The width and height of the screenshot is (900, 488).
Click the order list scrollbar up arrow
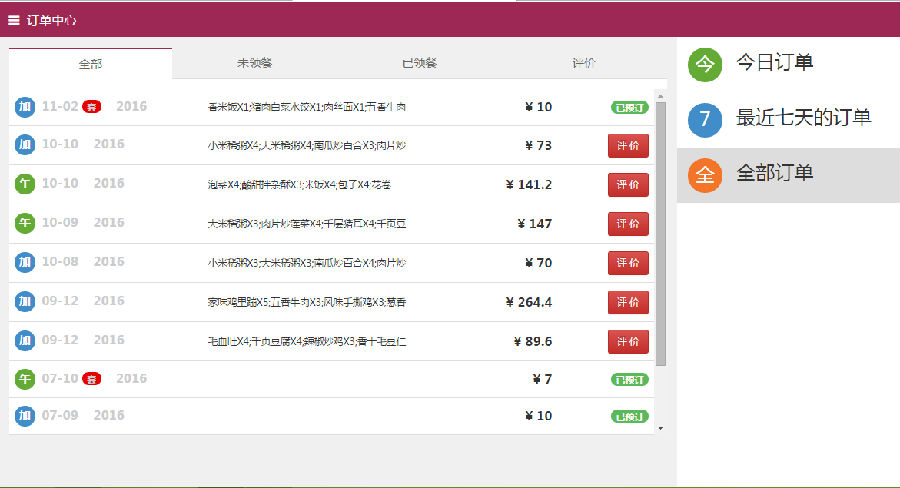pos(660,95)
